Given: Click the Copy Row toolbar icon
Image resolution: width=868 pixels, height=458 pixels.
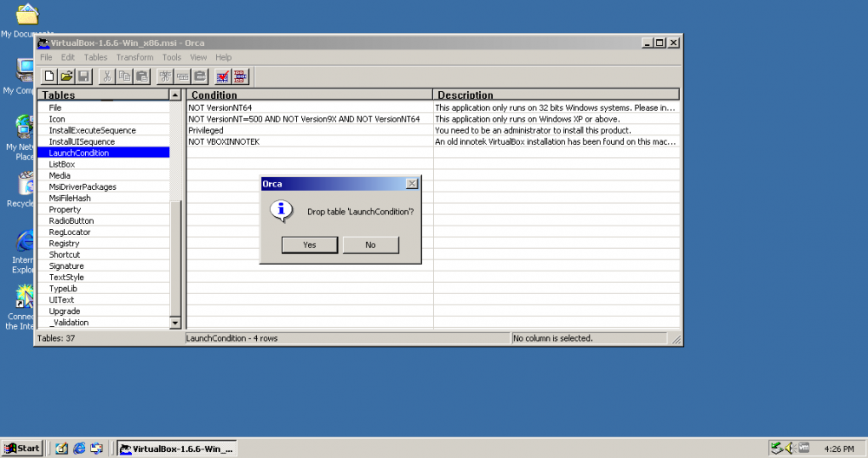Looking at the screenshot, I should coord(182,76).
